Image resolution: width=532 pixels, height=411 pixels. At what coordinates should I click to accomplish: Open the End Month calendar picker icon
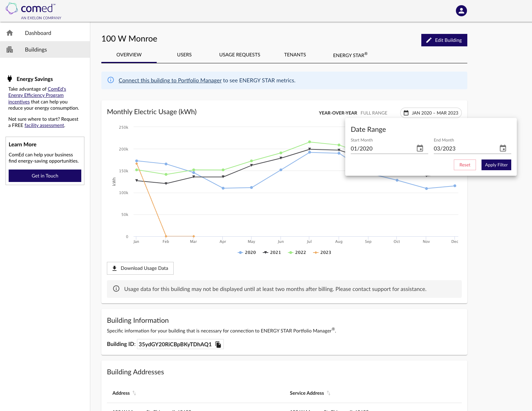coord(503,148)
